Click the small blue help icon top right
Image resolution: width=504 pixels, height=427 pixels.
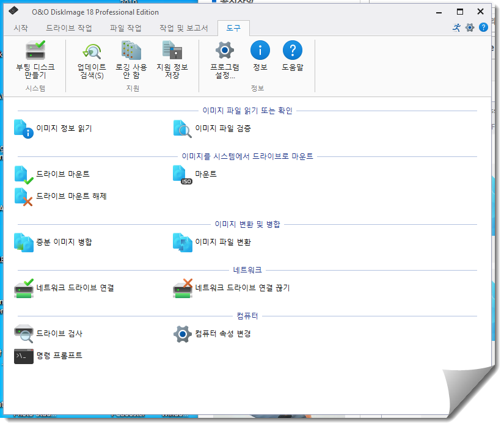click(483, 27)
